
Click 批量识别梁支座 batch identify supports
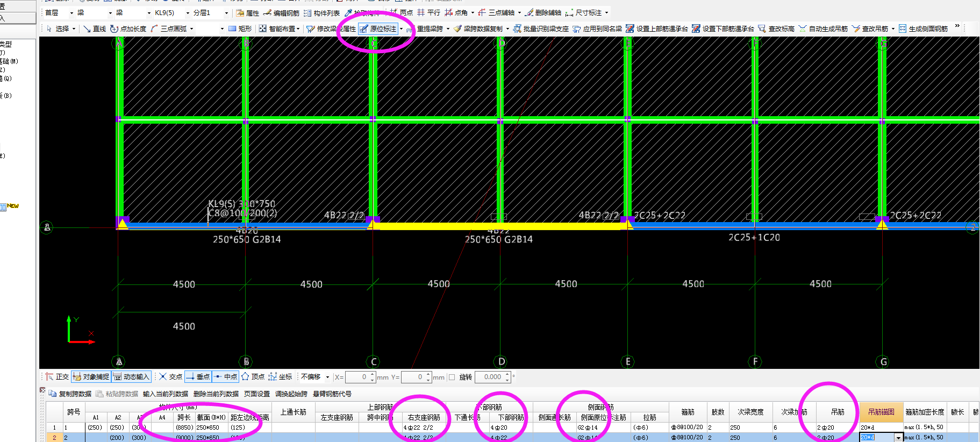click(541, 28)
